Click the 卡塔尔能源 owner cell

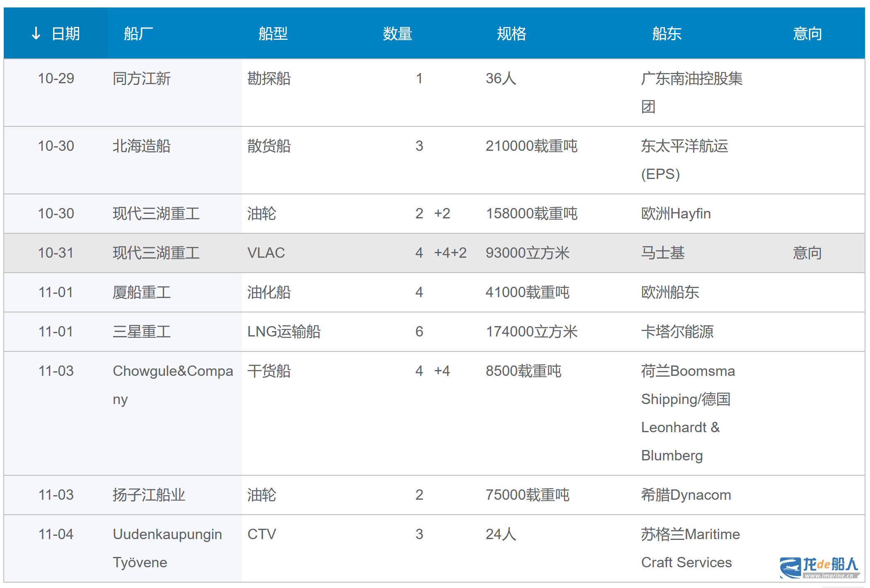(x=677, y=332)
